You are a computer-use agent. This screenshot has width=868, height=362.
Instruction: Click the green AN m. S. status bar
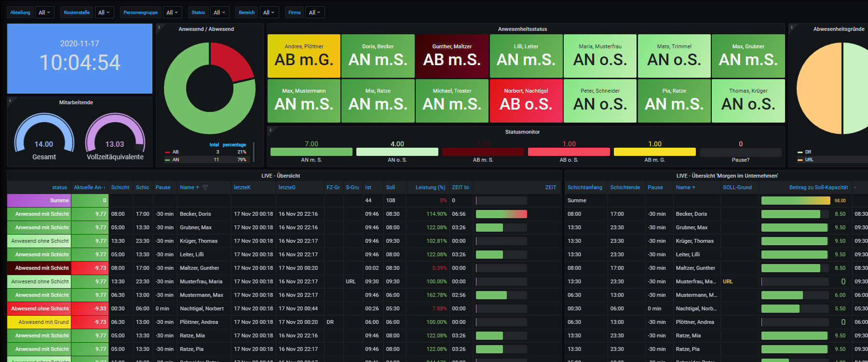pos(312,152)
